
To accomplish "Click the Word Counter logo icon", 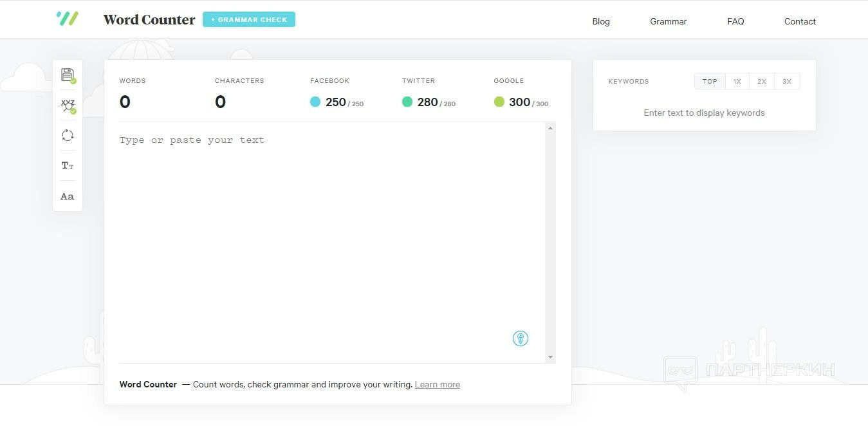I will click(x=67, y=18).
